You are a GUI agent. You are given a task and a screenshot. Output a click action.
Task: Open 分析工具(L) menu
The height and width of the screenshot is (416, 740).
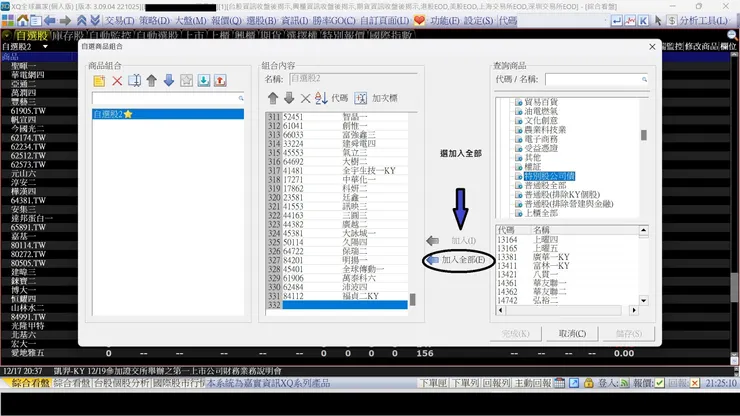[704, 21]
